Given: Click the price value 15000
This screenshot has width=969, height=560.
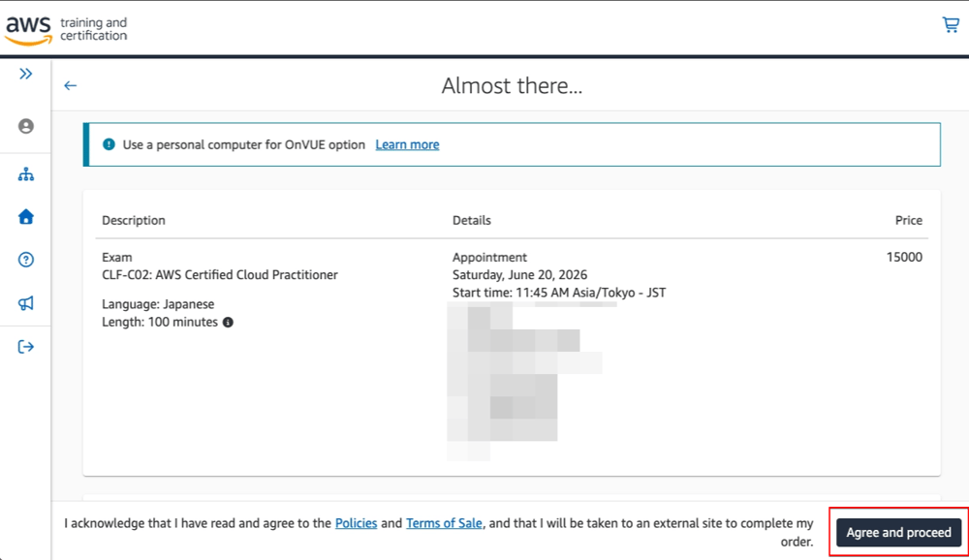Looking at the screenshot, I should (904, 257).
